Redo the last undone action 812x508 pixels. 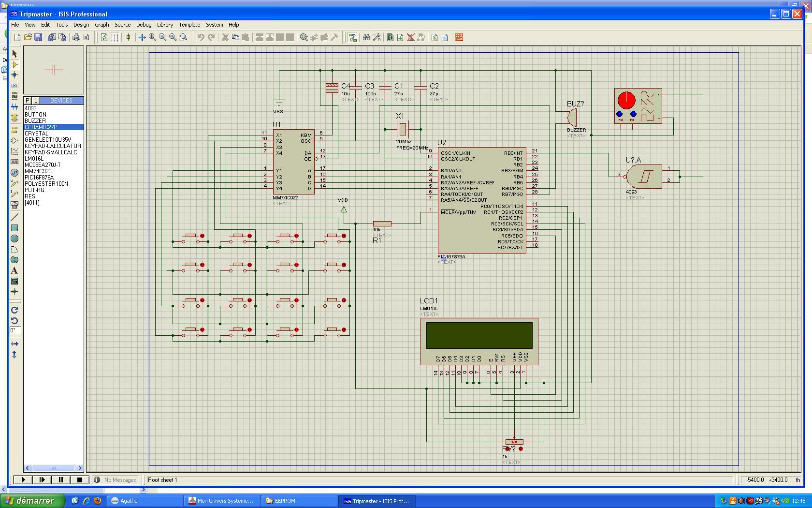pyautogui.click(x=211, y=37)
